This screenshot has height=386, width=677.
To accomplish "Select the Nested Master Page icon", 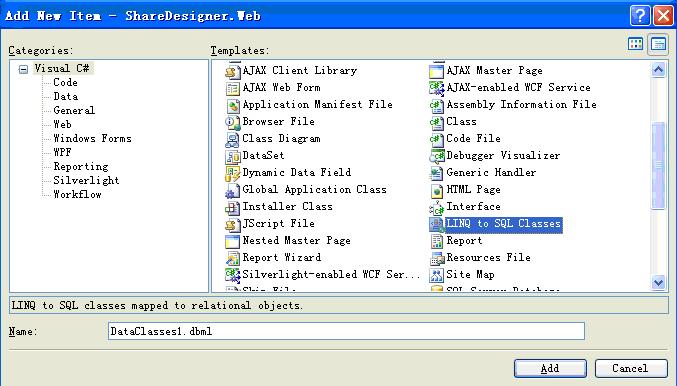I will click(x=232, y=241).
